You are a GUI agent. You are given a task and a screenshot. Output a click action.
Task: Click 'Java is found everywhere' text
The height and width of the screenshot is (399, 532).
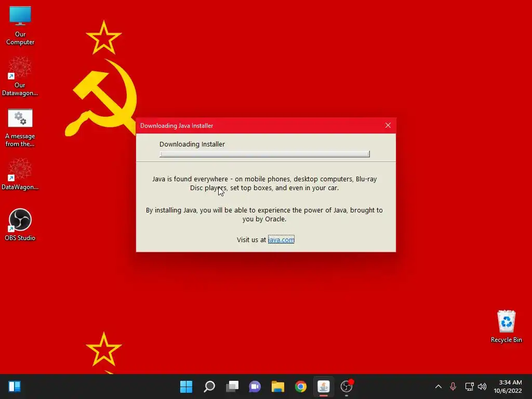[x=264, y=183]
